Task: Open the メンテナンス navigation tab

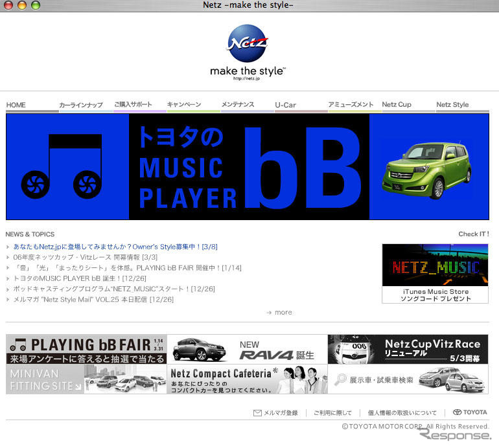Action: [x=238, y=104]
